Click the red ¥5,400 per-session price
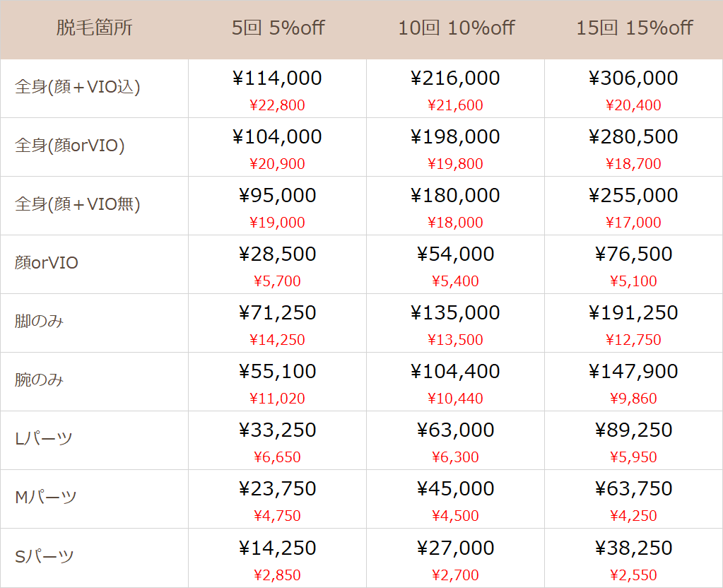Image resolution: width=723 pixels, height=588 pixels. click(455, 281)
